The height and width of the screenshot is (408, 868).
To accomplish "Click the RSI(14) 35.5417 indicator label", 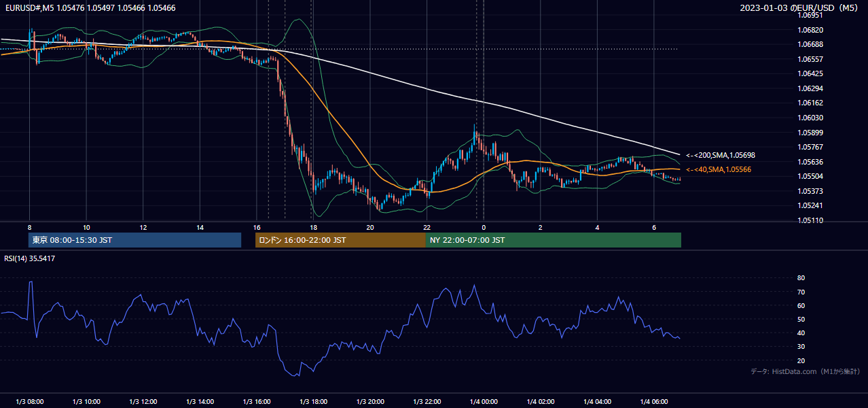I will coord(30,258).
